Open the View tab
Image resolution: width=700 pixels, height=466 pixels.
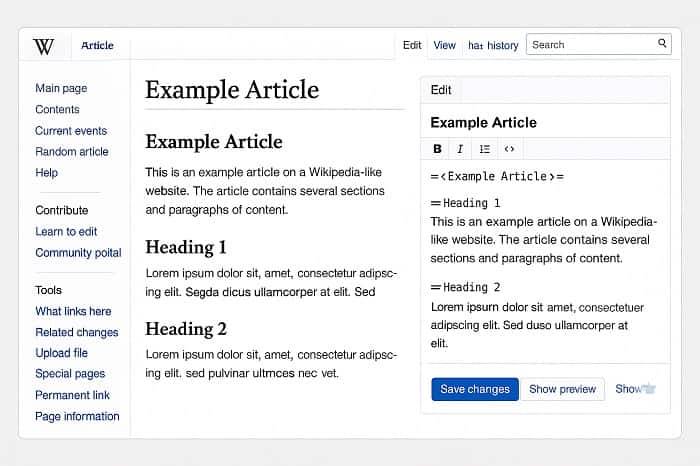pos(445,45)
